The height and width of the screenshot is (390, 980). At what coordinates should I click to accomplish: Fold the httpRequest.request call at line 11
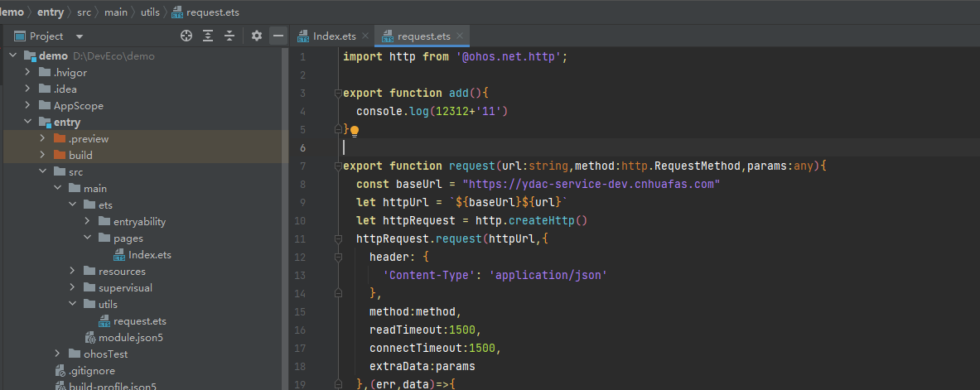click(x=338, y=238)
